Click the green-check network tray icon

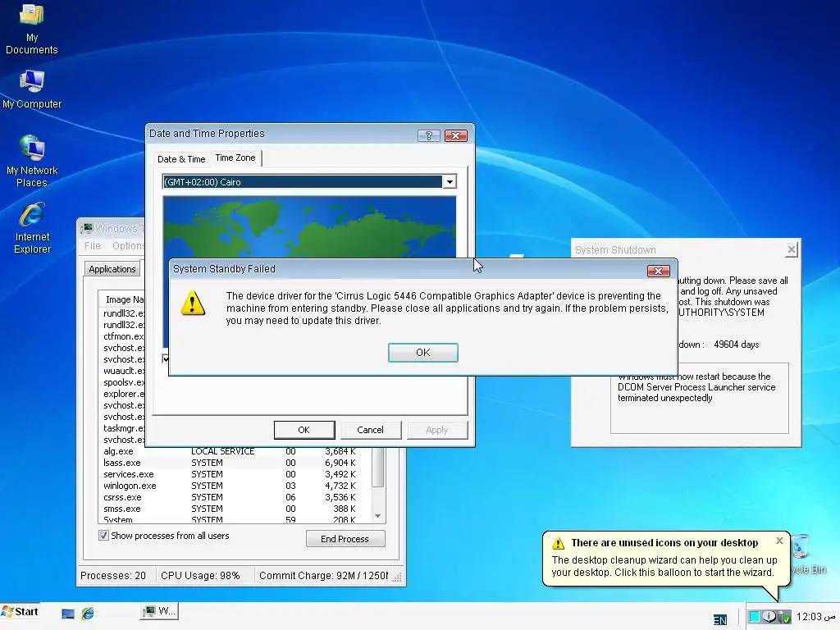(x=784, y=617)
